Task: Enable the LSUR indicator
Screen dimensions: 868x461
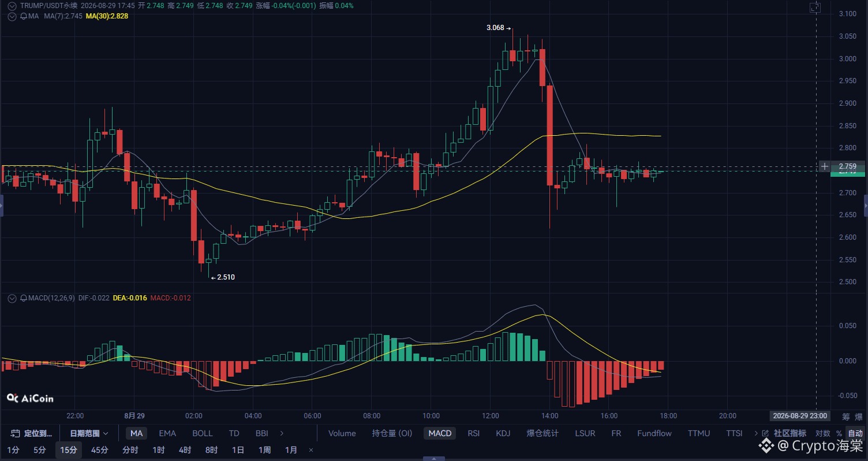Action: coord(586,433)
